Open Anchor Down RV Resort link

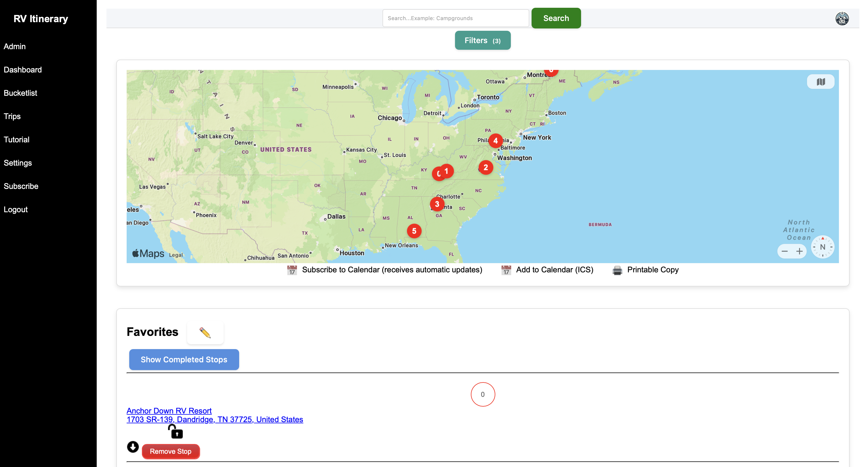[169, 410]
